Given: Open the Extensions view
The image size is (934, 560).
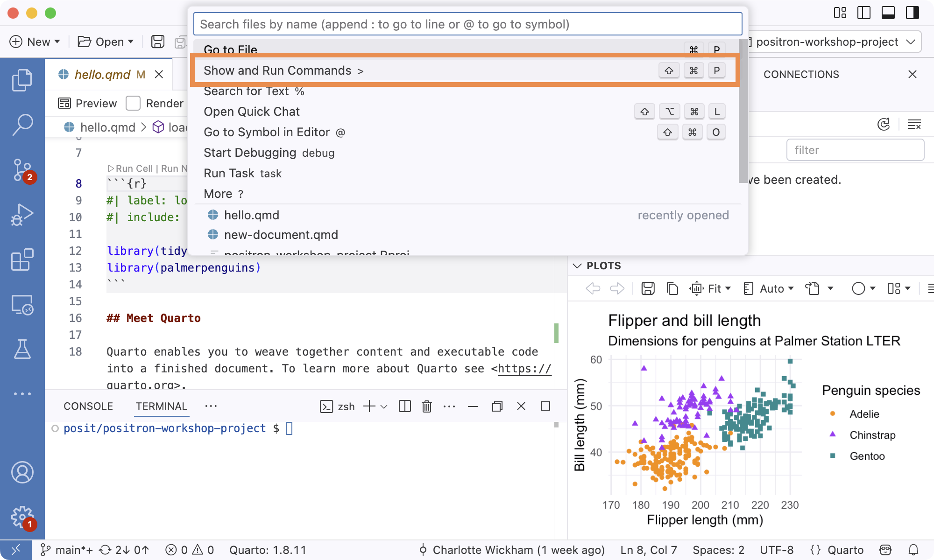Looking at the screenshot, I should [x=22, y=259].
